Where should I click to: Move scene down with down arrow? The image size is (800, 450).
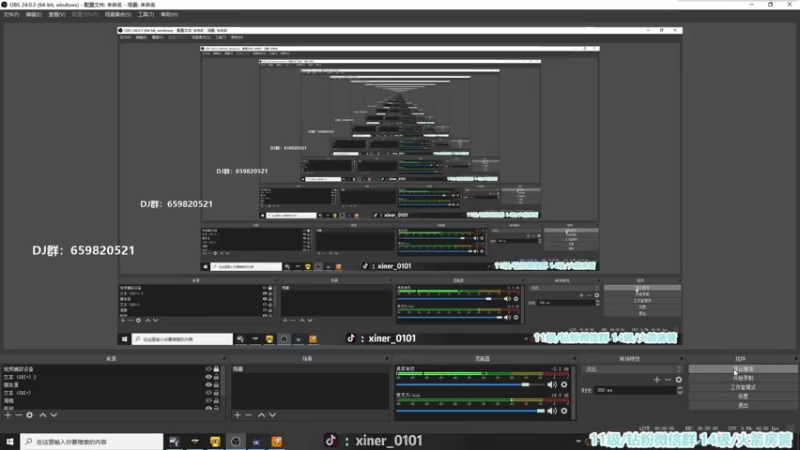[272, 415]
